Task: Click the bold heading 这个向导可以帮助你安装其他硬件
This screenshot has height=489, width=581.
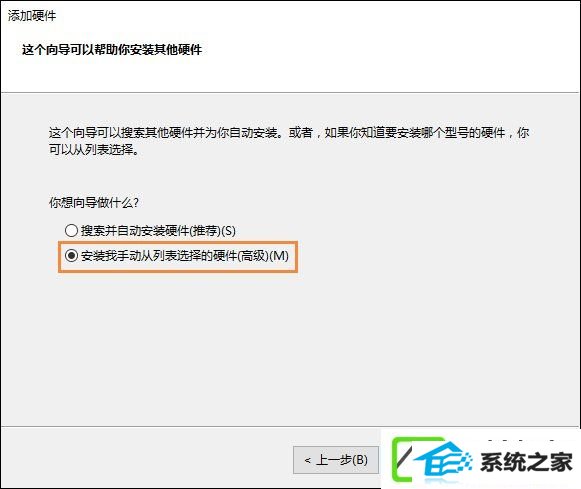Action: click(112, 49)
